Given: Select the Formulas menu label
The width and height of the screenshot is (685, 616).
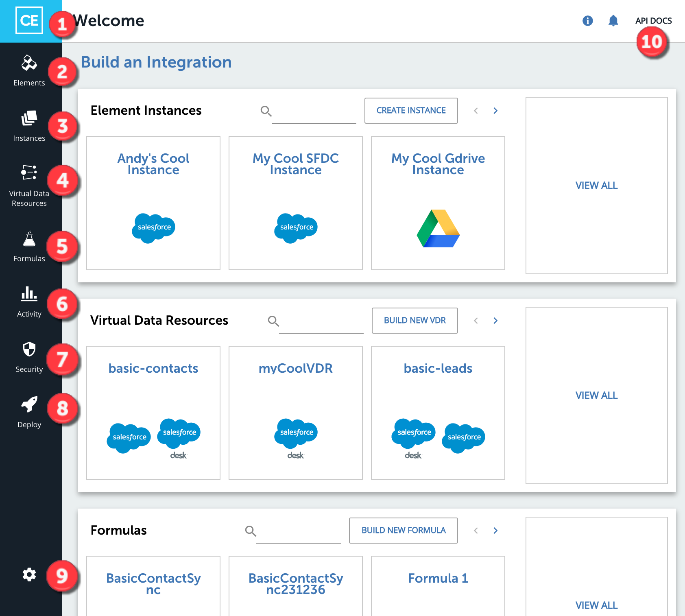Looking at the screenshot, I should click(29, 259).
